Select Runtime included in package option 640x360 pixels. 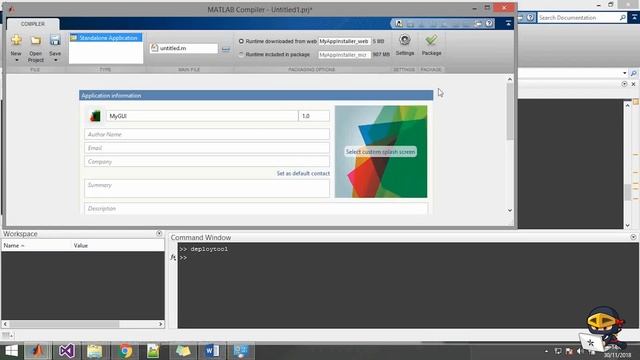[x=241, y=54]
